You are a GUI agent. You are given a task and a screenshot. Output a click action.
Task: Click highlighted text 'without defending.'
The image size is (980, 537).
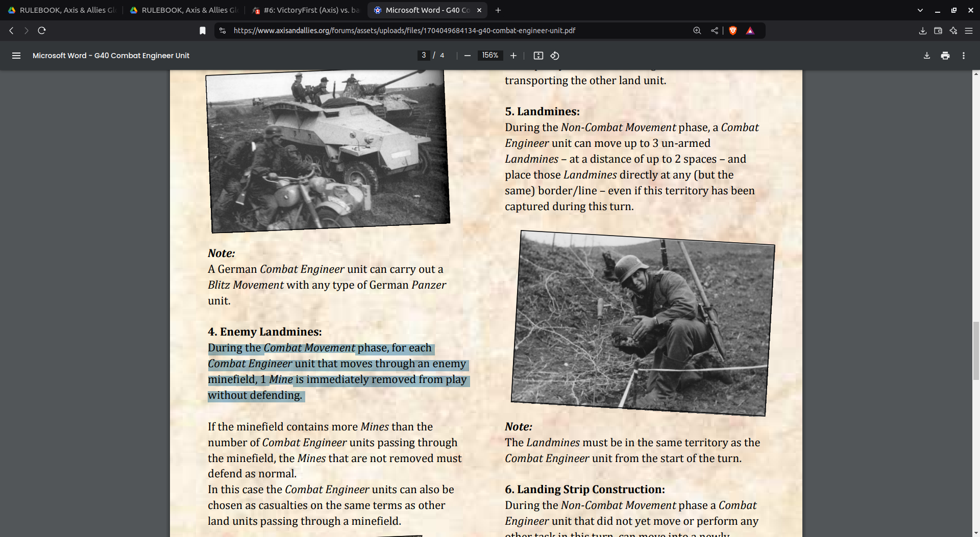255,395
